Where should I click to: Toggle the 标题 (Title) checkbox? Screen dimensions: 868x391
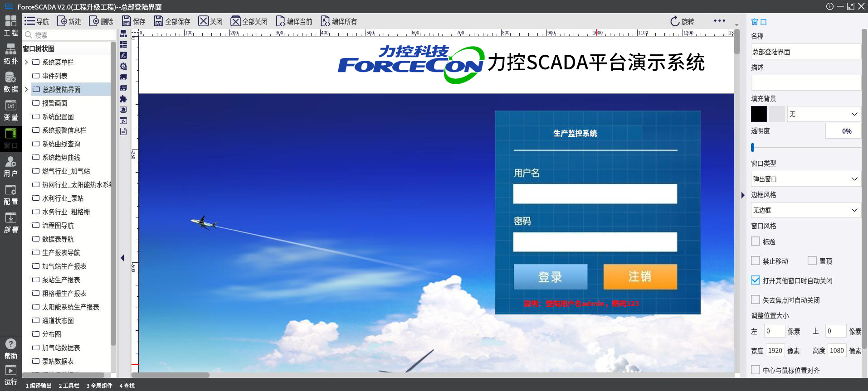[756, 241]
